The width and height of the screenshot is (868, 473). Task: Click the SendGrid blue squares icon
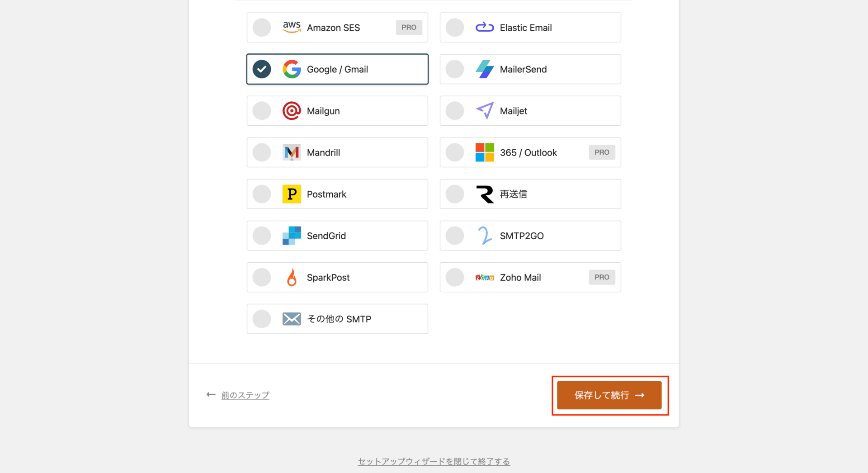point(292,236)
